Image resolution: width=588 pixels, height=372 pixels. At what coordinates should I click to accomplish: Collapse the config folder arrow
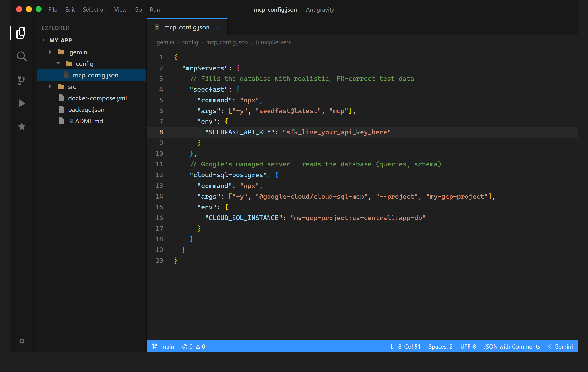[58, 63]
